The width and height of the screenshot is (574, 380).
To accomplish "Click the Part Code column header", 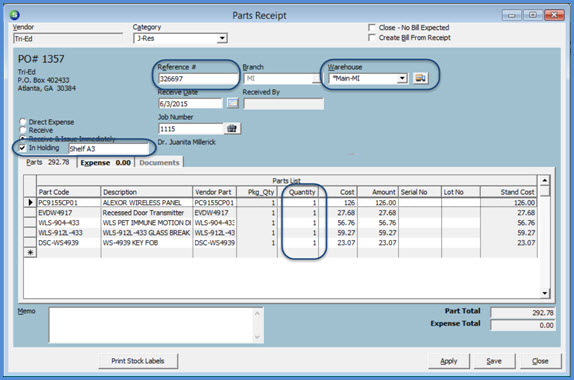I will tap(68, 192).
